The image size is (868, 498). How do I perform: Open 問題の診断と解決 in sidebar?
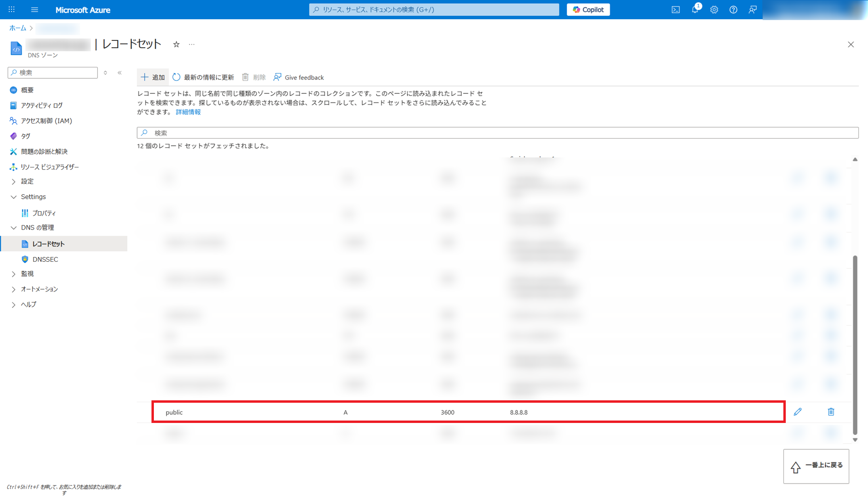44,152
